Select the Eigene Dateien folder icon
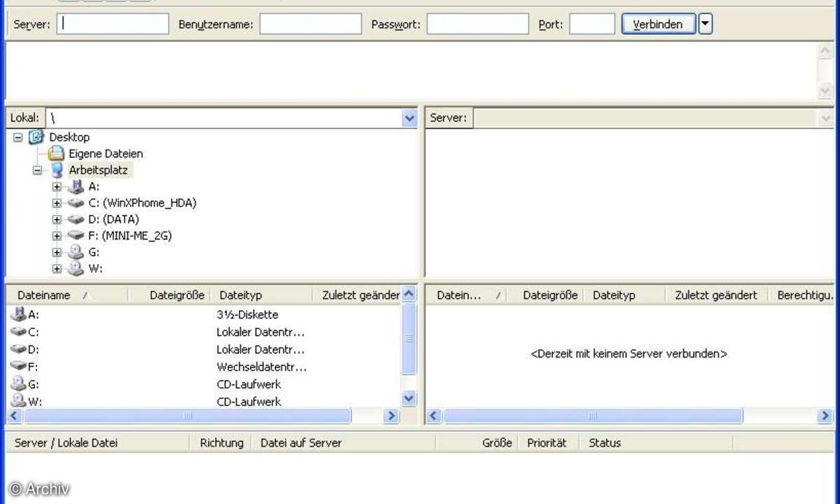 tap(56, 153)
